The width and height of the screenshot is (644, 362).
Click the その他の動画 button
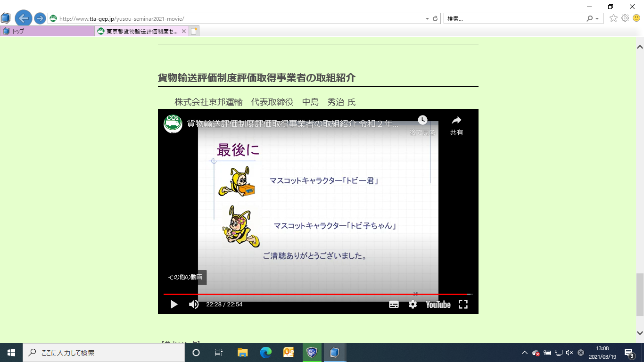pyautogui.click(x=185, y=277)
